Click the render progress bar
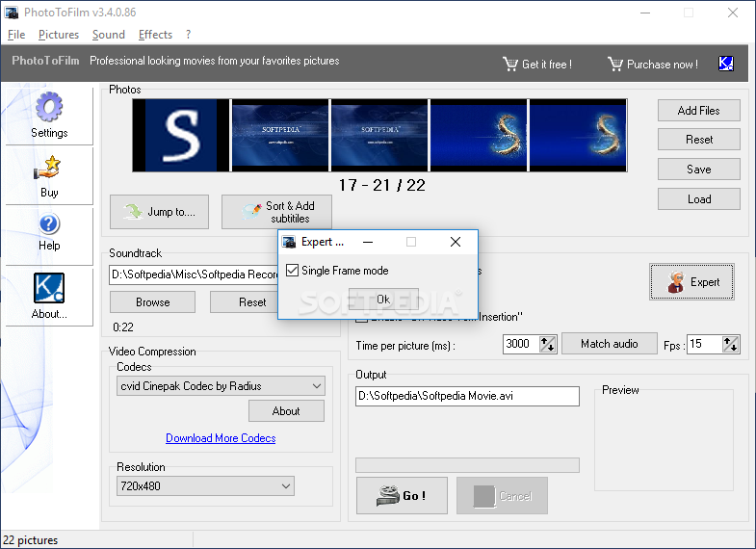Image resolution: width=756 pixels, height=549 pixels. click(467, 465)
